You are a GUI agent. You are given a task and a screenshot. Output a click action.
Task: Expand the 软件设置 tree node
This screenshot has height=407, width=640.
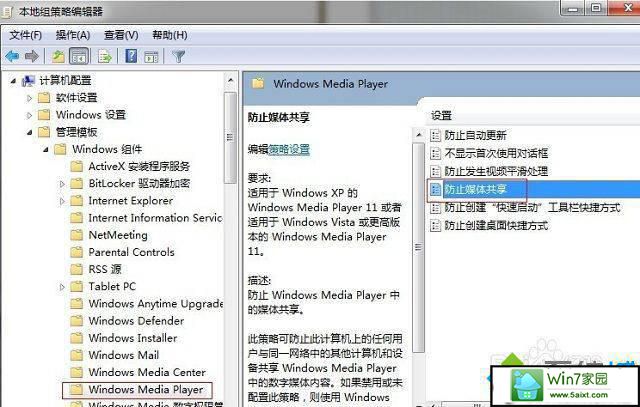[x=29, y=98]
